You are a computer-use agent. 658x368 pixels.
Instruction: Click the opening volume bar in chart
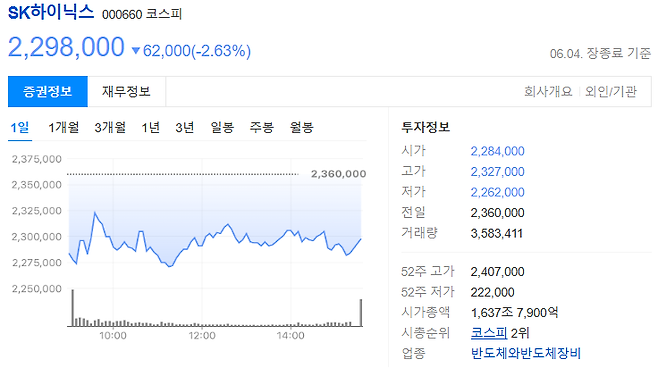[73, 308]
